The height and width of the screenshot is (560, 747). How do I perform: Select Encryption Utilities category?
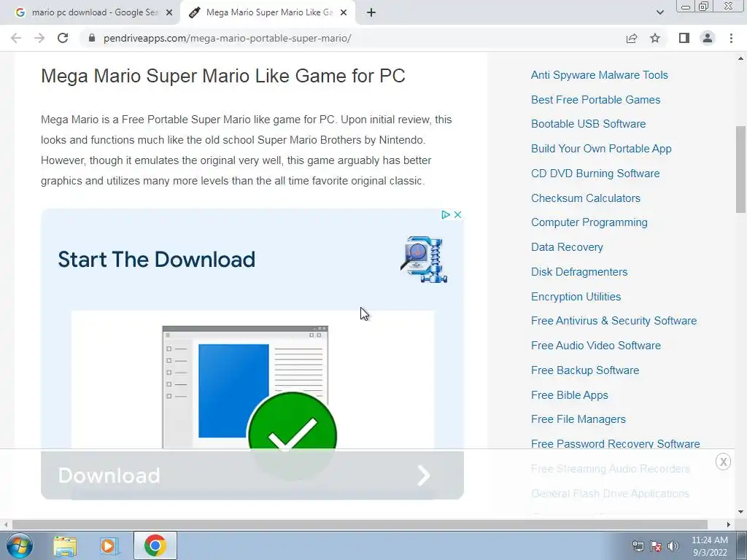tap(576, 297)
